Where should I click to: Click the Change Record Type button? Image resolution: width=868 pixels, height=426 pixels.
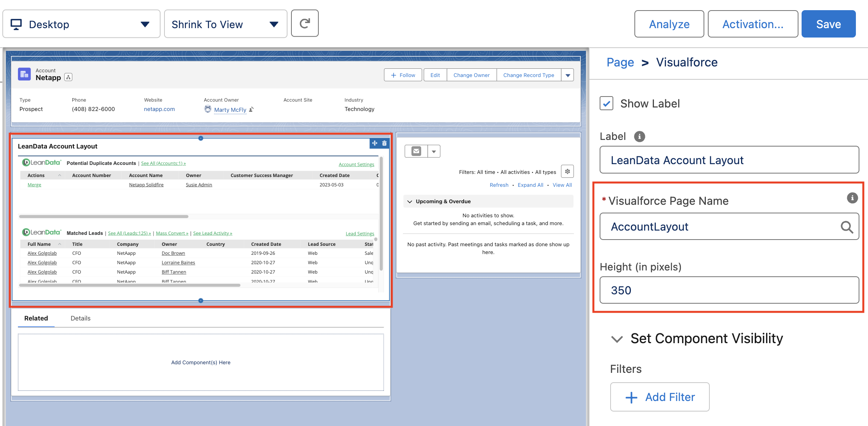[x=529, y=75]
